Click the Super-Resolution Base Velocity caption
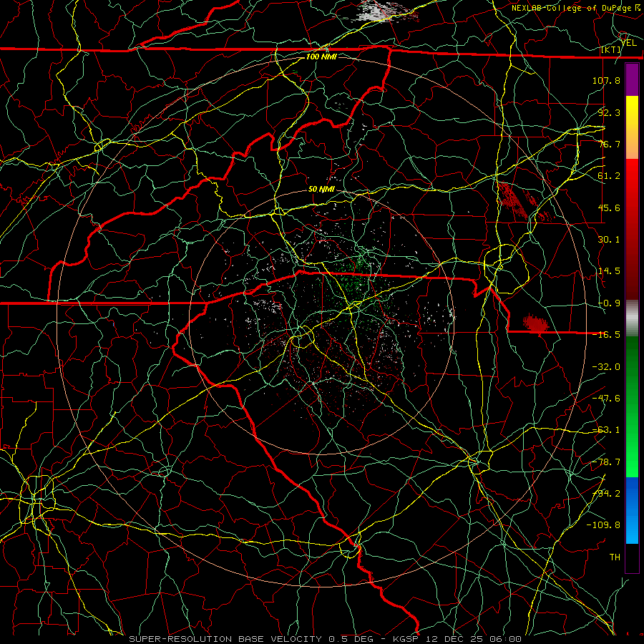Viewport: 644px width, 644px height. tap(326, 639)
